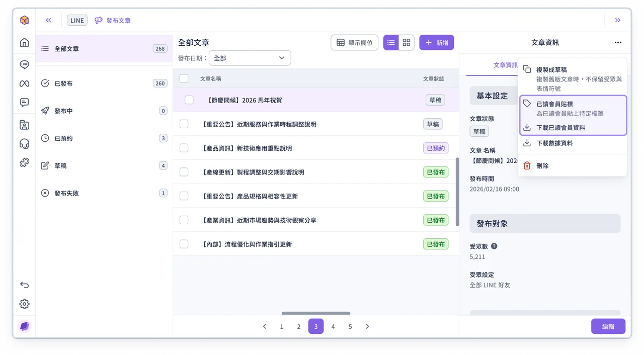Open the headset support sidebar icon

point(24,144)
